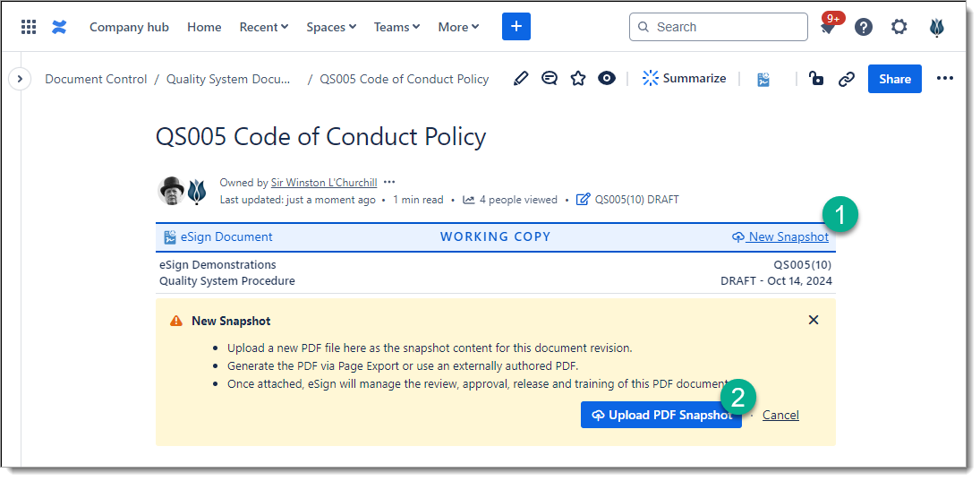Viewport: 980px width, 481px height.
Task: Toggle watching with the eye icon
Action: (607, 79)
